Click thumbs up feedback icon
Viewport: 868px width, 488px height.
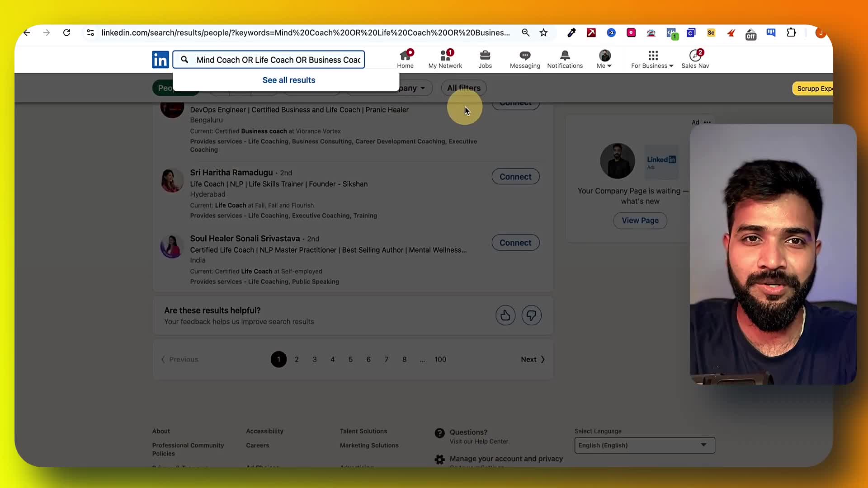[505, 315]
